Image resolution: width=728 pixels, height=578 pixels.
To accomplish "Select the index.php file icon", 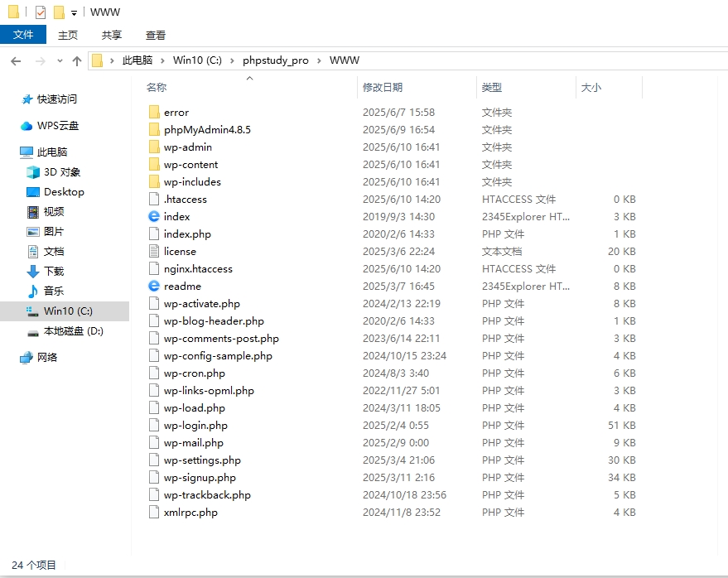I will point(154,234).
